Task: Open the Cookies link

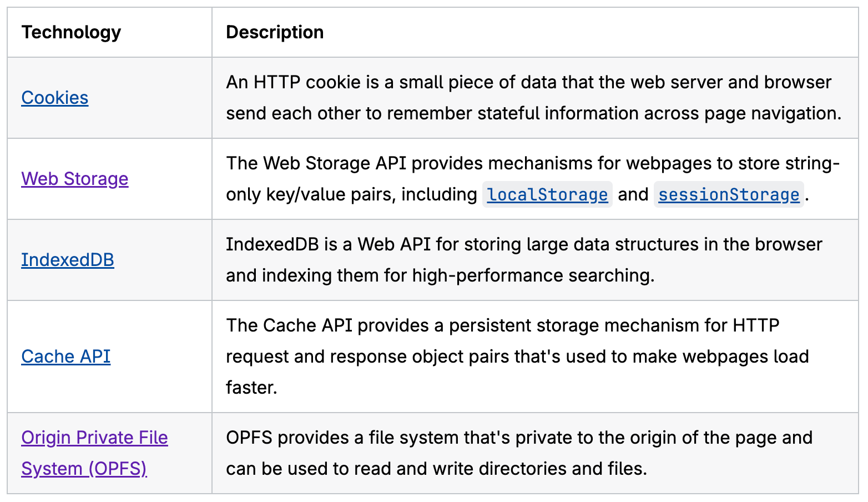Action: (x=54, y=98)
